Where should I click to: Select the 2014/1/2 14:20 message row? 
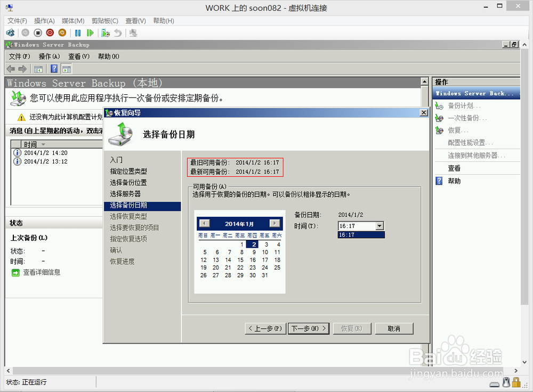[57, 153]
